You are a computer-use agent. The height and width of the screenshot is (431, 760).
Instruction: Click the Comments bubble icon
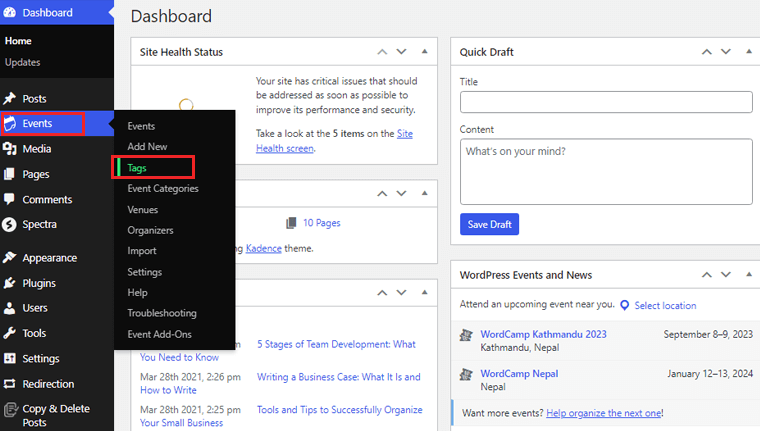[10, 199]
